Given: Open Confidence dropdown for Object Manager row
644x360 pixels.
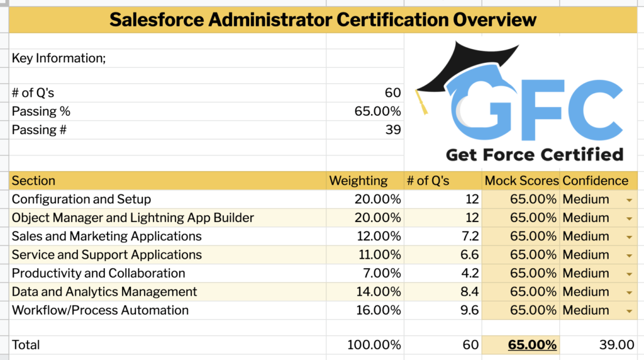Looking at the screenshot, I should (629, 218).
